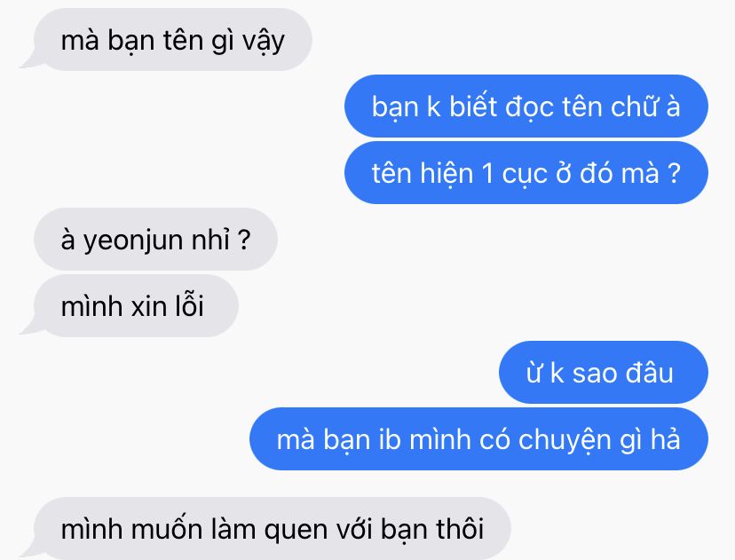This screenshot has height=560, width=735.
Task: Tap the 'mình xin lỗi' message bubble
Action: [x=136, y=306]
